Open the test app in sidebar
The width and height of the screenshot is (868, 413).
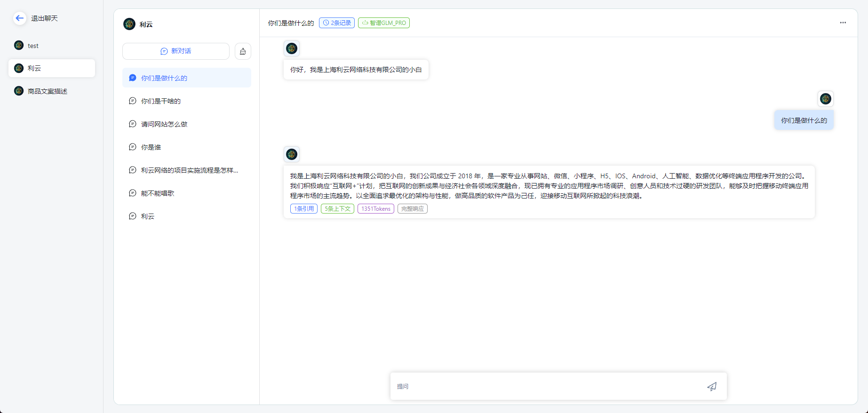(52, 46)
